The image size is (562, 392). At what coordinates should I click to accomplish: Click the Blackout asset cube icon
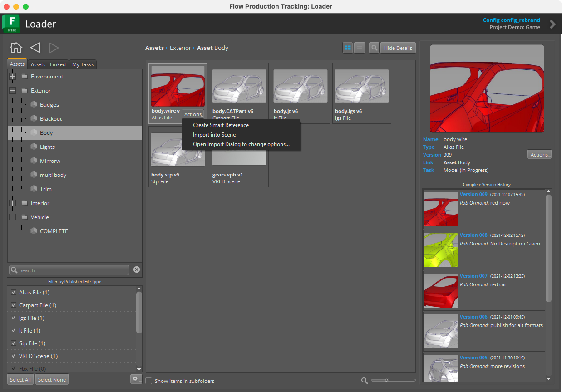point(34,118)
